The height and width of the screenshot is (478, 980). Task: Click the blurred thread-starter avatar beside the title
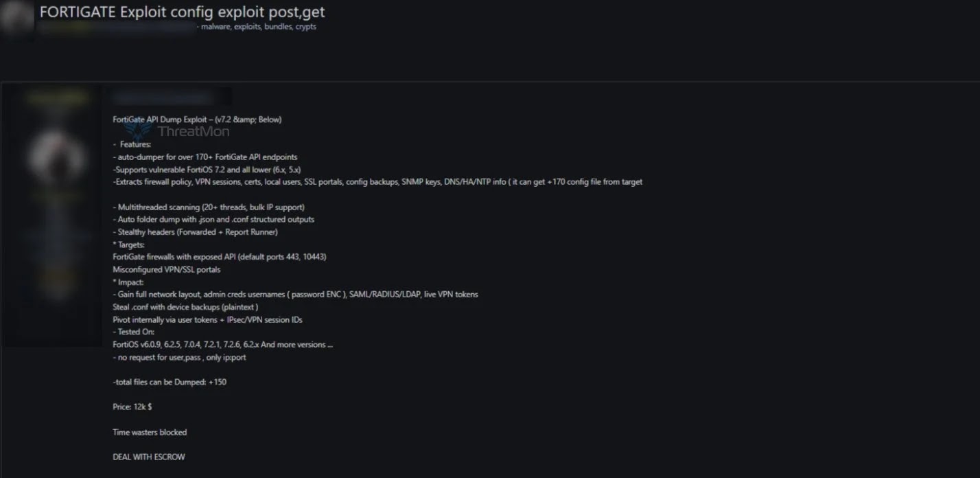click(16, 18)
